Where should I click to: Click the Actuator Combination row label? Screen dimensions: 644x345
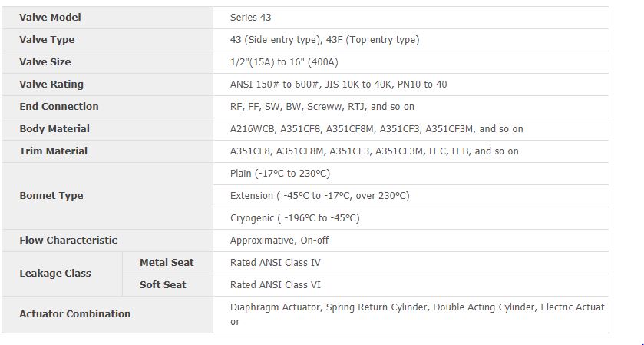pyautogui.click(x=75, y=313)
